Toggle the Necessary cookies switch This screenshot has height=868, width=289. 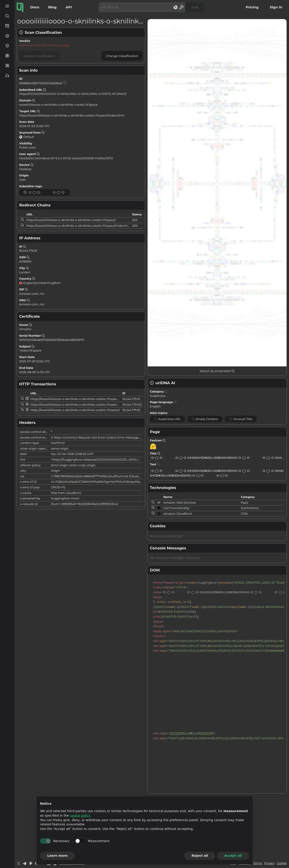45,841
